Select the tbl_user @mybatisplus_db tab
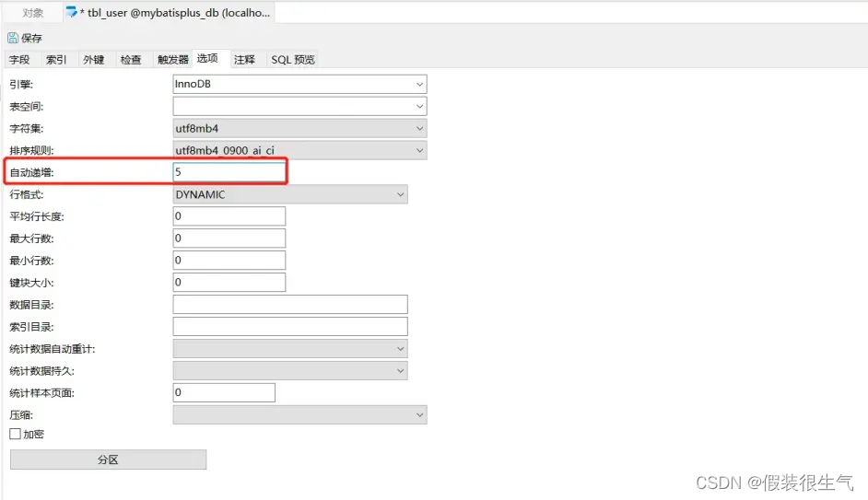 click(x=169, y=13)
